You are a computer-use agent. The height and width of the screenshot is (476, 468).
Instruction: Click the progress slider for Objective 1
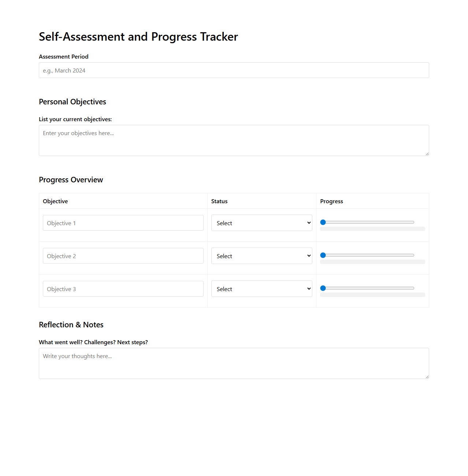[x=367, y=222]
